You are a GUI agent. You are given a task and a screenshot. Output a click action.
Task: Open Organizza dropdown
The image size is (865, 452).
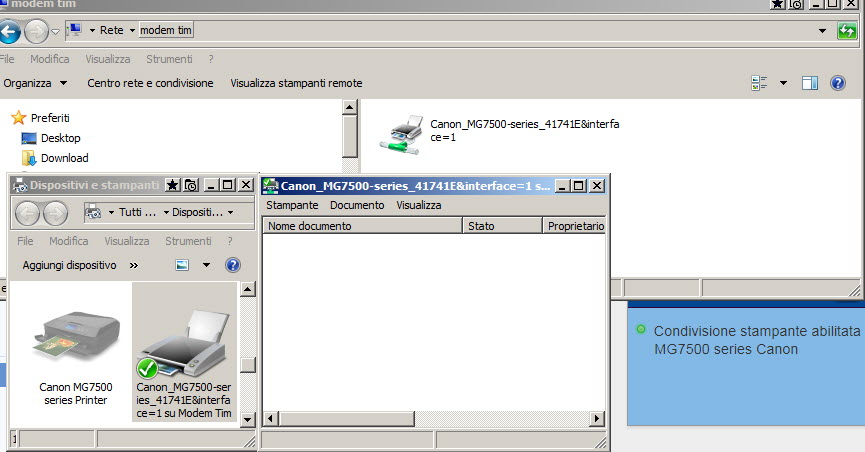point(35,83)
